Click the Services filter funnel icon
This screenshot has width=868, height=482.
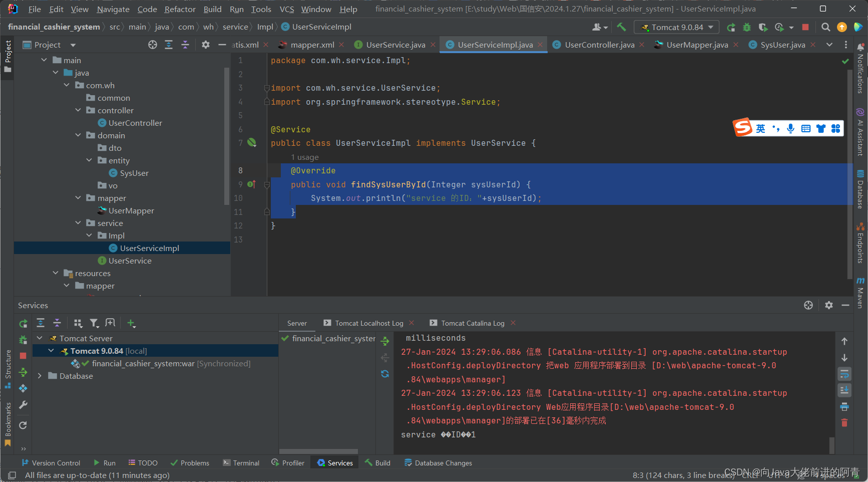pyautogui.click(x=94, y=323)
